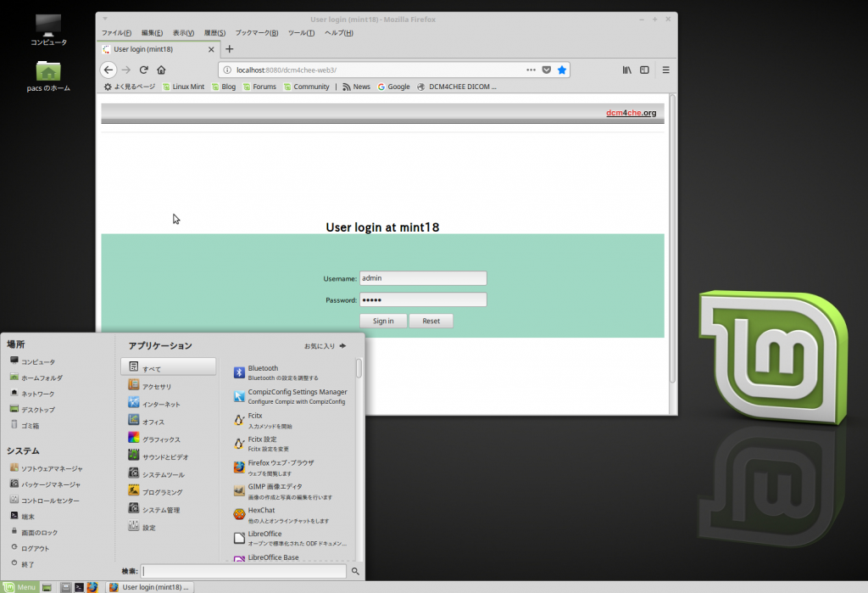This screenshot has height=593, width=868.
Task: Open the 表示 menu
Action: click(183, 33)
